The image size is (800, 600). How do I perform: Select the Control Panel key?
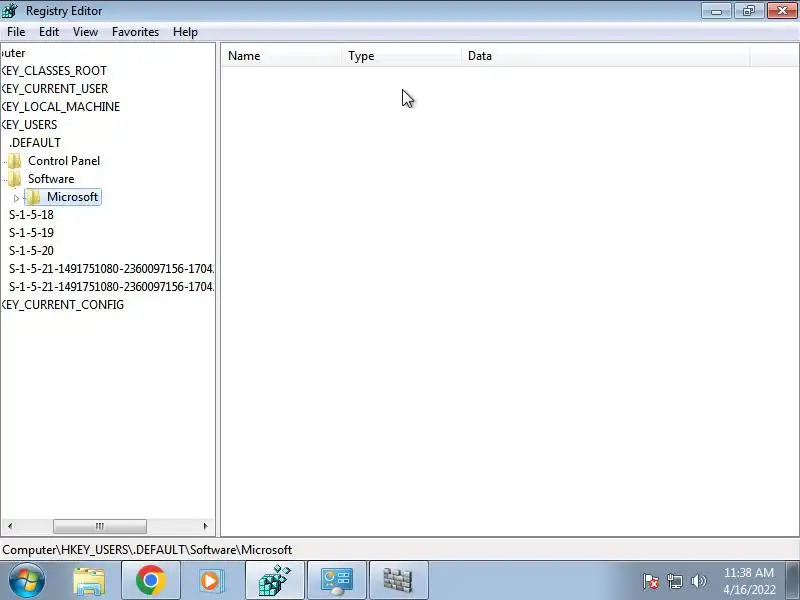click(64, 161)
